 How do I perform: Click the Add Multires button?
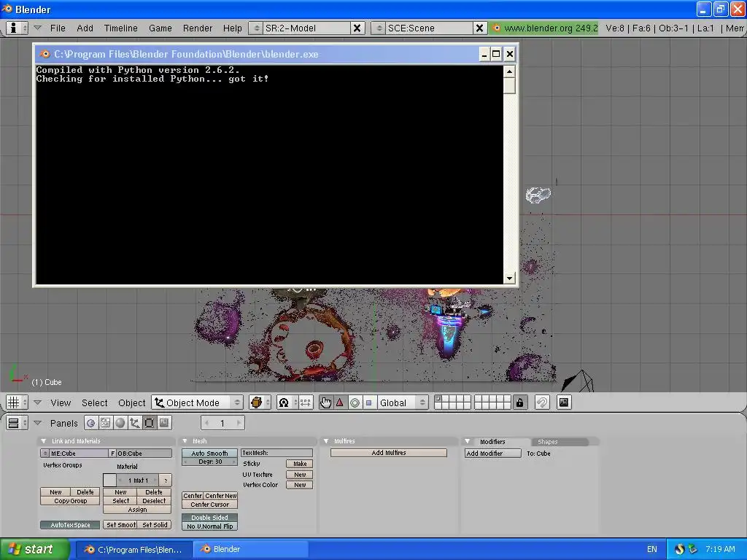click(389, 453)
